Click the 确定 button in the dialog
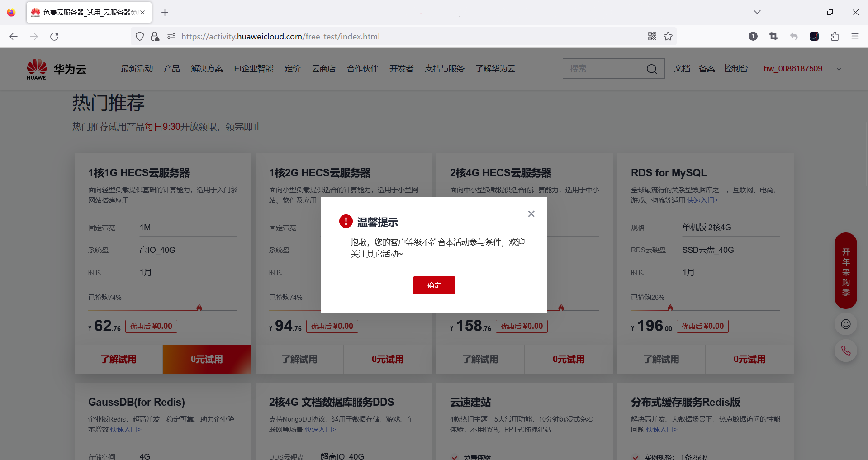Image resolution: width=868 pixels, height=460 pixels. coord(434,285)
